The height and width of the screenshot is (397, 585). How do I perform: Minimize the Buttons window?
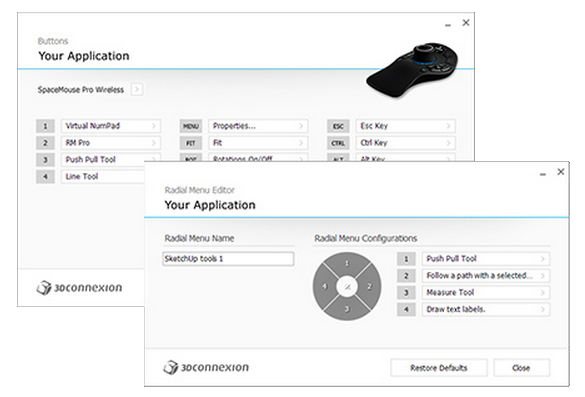click(x=448, y=25)
